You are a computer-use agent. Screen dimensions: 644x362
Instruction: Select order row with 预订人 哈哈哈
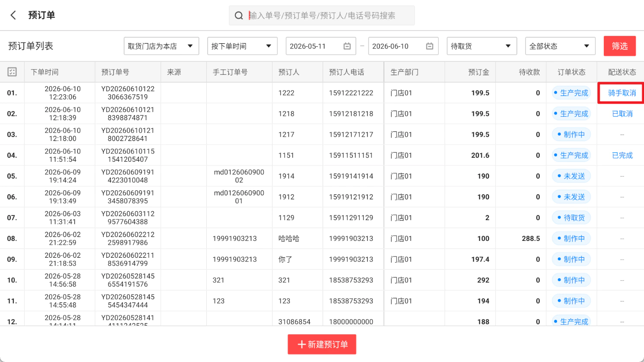tap(322, 238)
